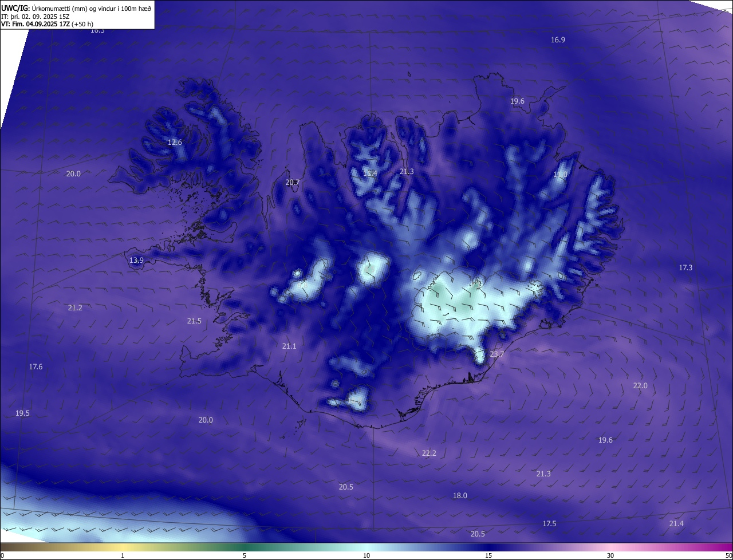Click the 21.4 value on the map
This screenshot has width=733, height=560.
(x=676, y=524)
